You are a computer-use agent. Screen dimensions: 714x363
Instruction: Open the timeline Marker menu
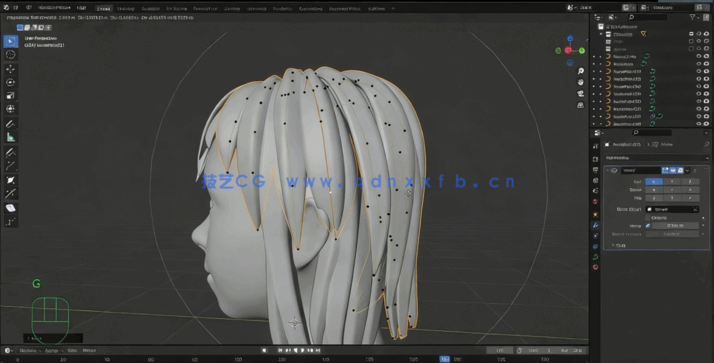[x=89, y=350]
